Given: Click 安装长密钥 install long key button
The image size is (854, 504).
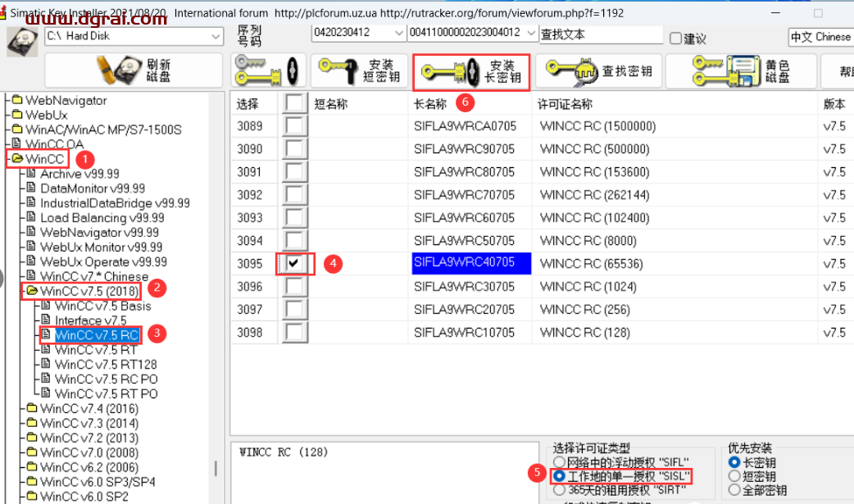Looking at the screenshot, I should pyautogui.click(x=471, y=72).
